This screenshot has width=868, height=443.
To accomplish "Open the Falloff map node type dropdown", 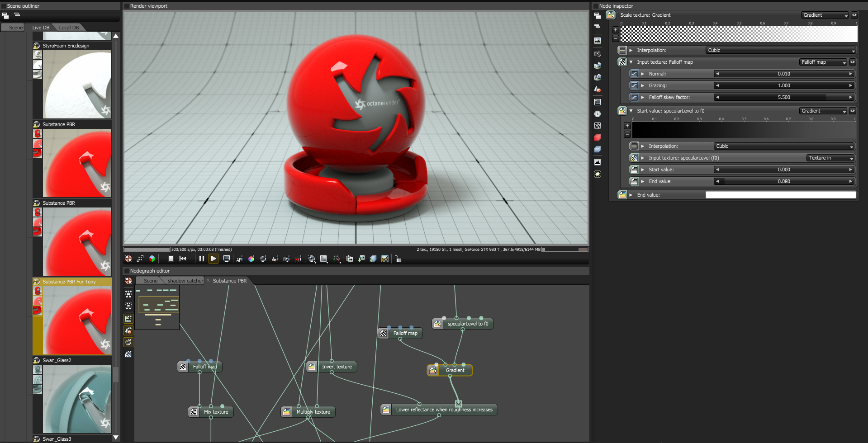I will (823, 62).
